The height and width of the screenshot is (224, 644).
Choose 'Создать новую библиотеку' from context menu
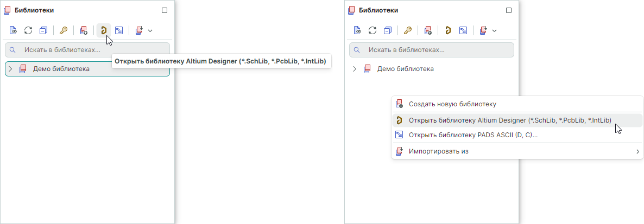click(452, 104)
